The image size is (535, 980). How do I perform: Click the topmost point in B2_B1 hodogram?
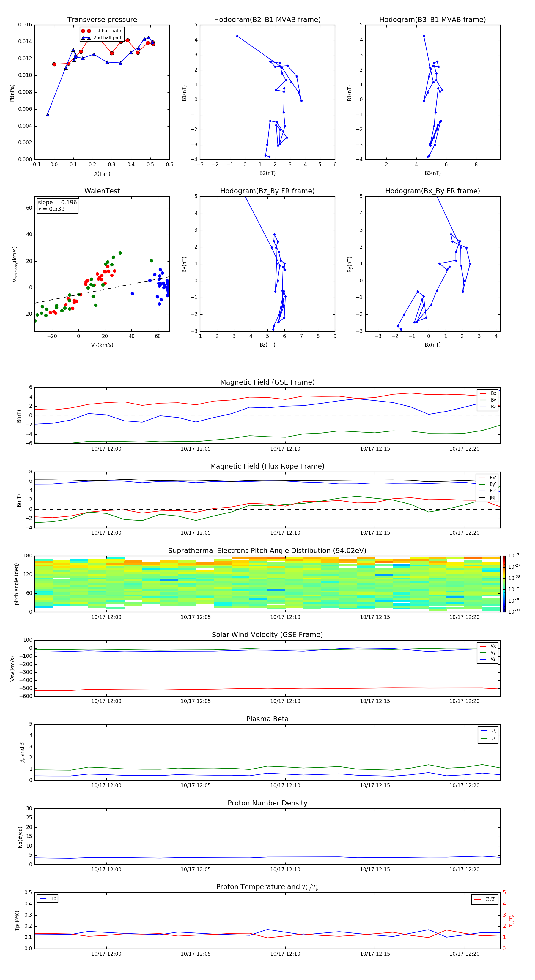(237, 36)
